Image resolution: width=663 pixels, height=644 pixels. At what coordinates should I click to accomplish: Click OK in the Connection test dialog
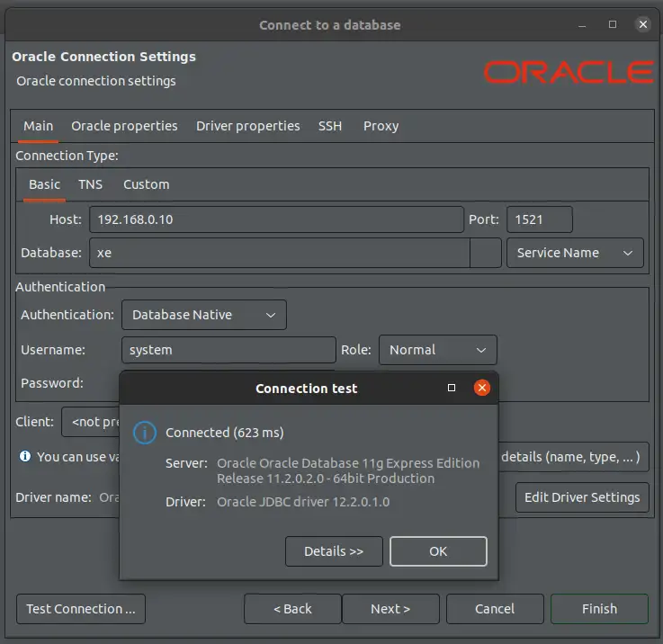pyautogui.click(x=438, y=551)
